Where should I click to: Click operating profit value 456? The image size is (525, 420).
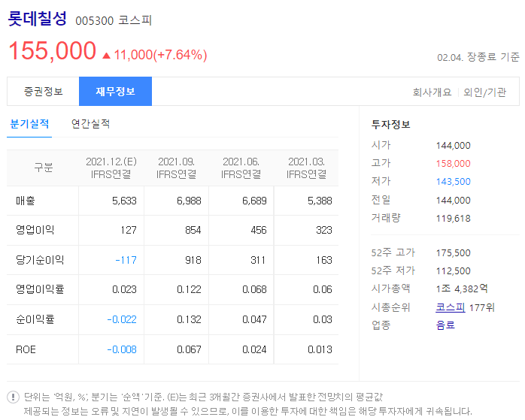[x=259, y=230]
